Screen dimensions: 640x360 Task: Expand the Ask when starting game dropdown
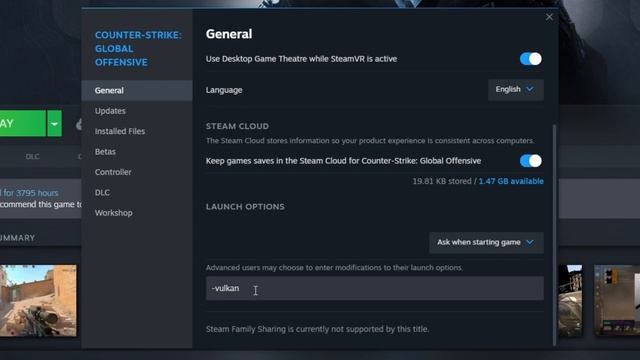click(x=486, y=242)
